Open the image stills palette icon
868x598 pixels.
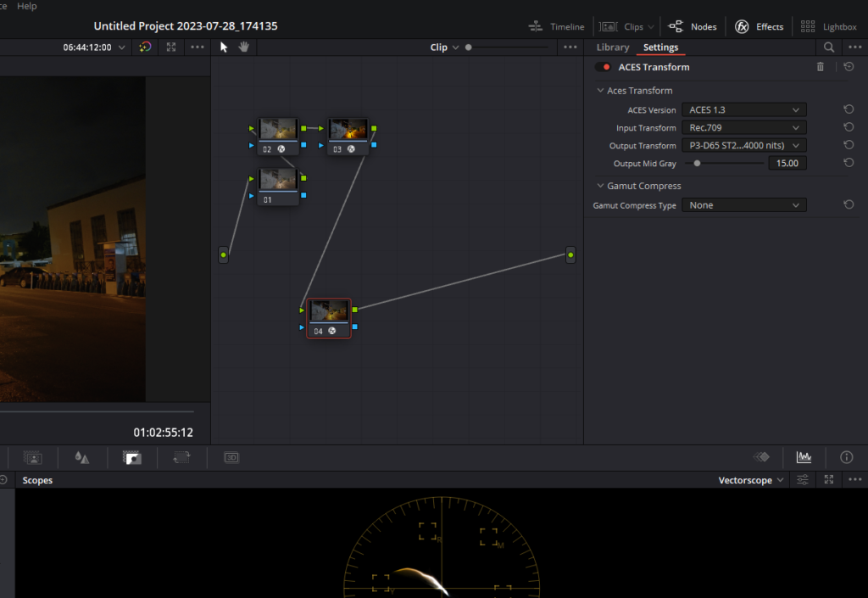coord(33,457)
